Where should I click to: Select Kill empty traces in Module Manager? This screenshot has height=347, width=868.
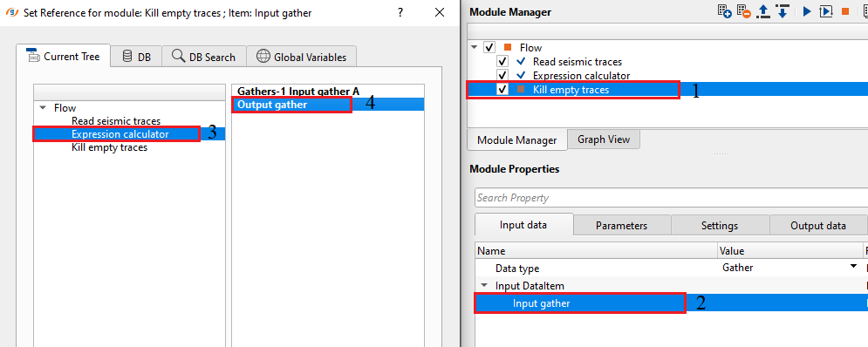[x=571, y=89]
